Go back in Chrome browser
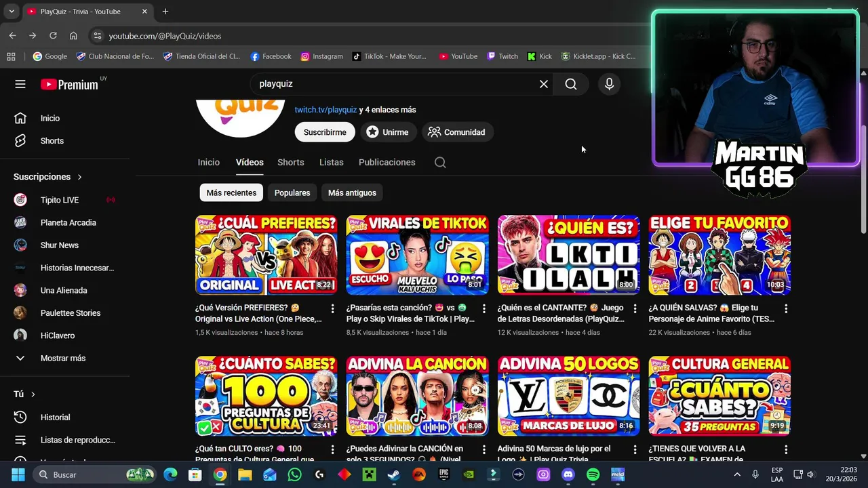The image size is (868, 488). pos(12,35)
